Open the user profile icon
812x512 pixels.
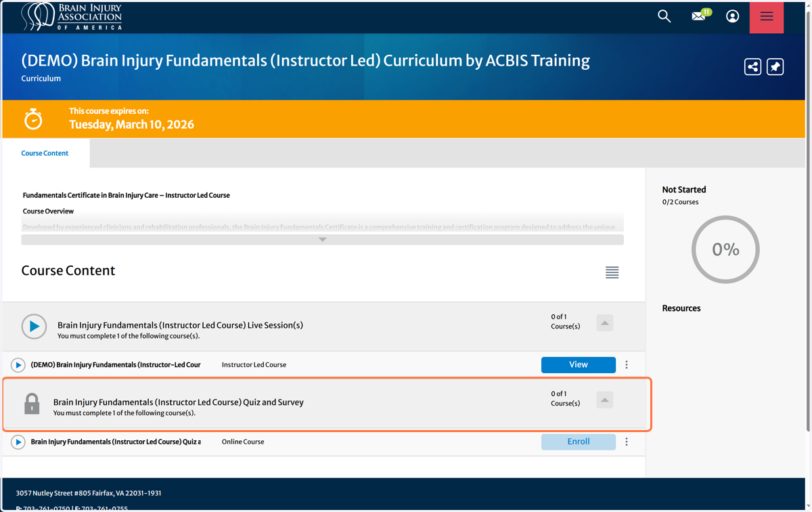(x=733, y=16)
